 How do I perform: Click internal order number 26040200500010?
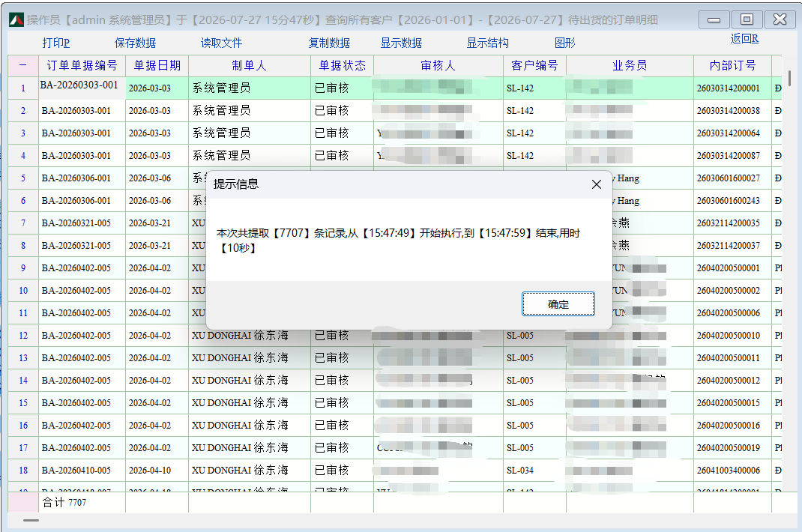(x=732, y=336)
